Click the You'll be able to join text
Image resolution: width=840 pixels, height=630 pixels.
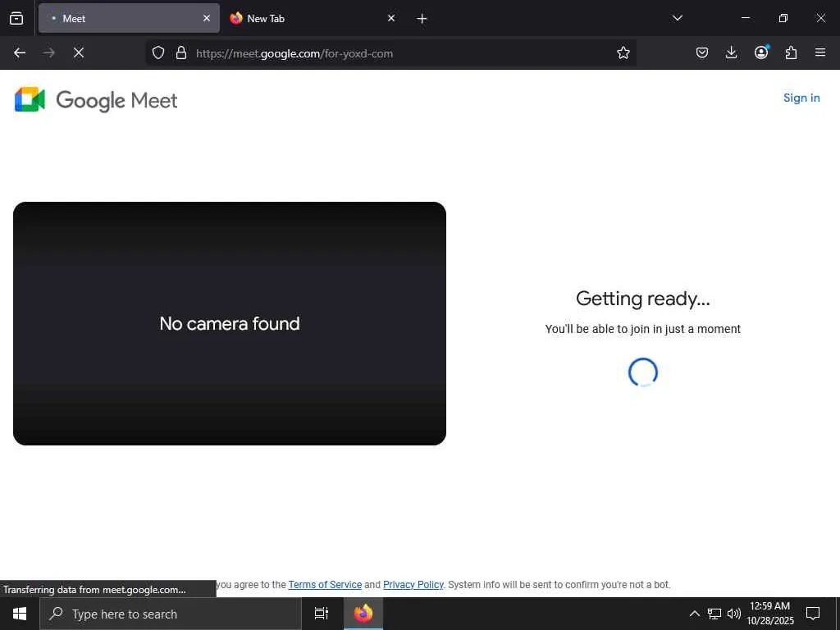coord(643,329)
